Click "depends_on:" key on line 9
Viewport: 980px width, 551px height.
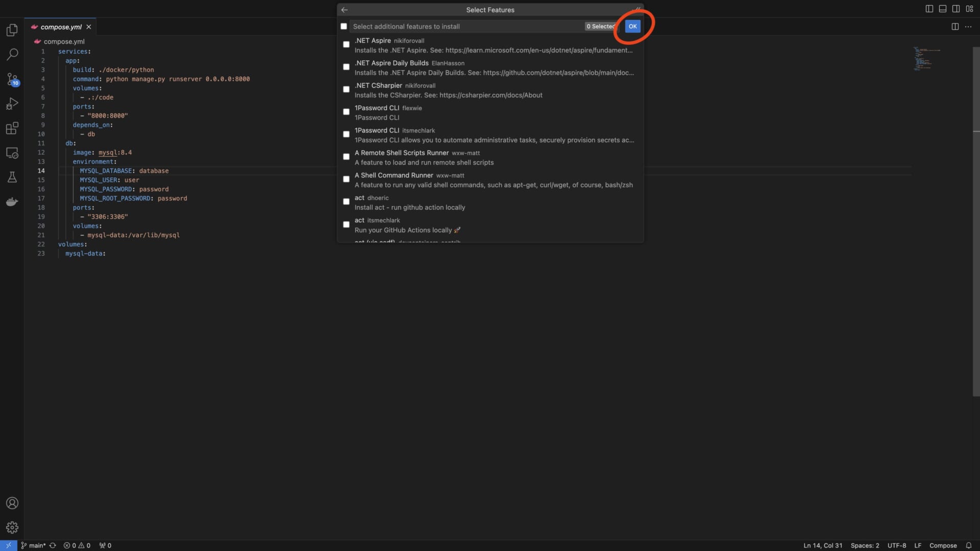(x=93, y=125)
